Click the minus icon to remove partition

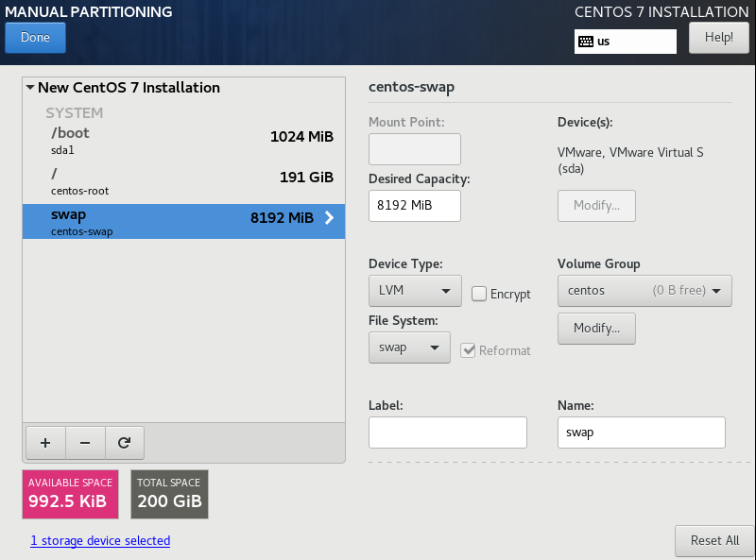85,441
